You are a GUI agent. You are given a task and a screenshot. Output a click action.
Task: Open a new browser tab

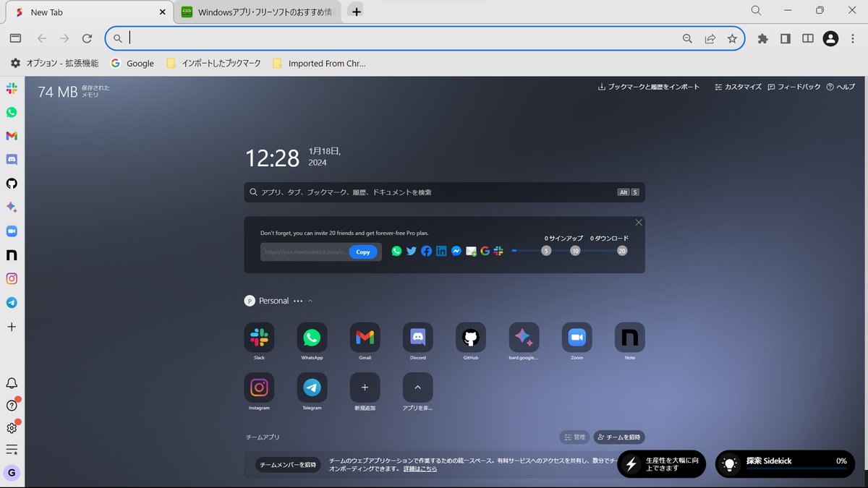356,12
